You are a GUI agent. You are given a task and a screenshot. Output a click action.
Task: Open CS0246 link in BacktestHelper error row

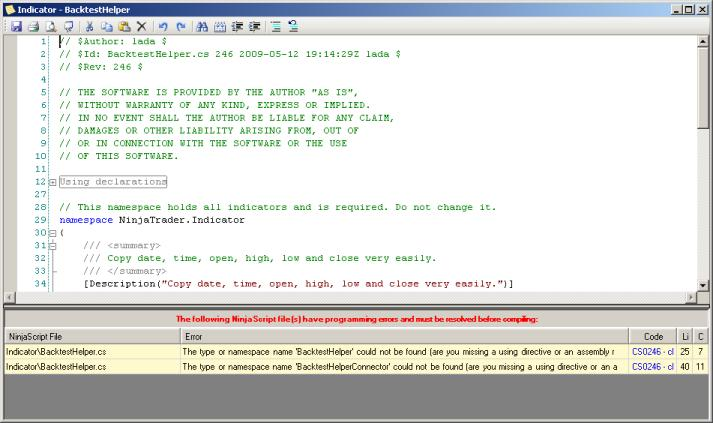(653, 352)
